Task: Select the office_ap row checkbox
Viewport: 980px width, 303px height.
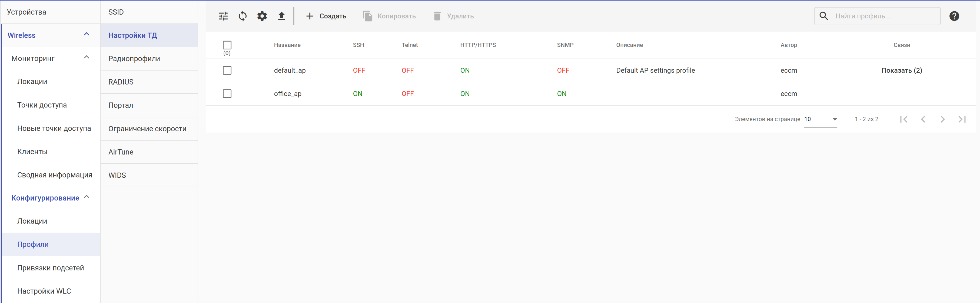Action: tap(227, 93)
